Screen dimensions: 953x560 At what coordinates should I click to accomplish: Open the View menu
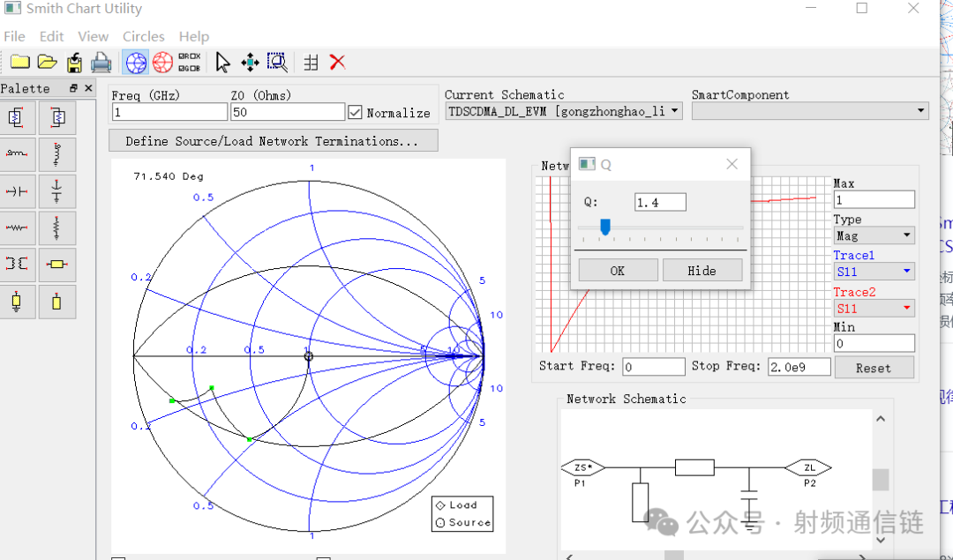tap(93, 36)
